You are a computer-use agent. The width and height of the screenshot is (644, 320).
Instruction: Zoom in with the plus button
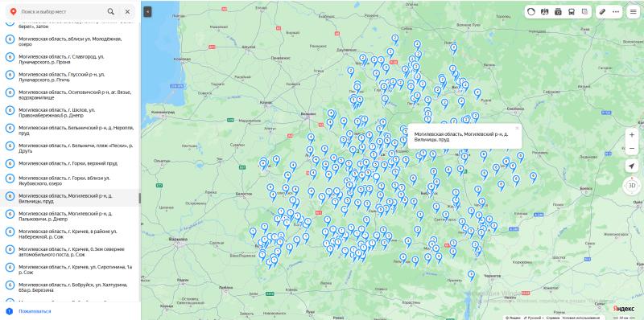[632, 135]
